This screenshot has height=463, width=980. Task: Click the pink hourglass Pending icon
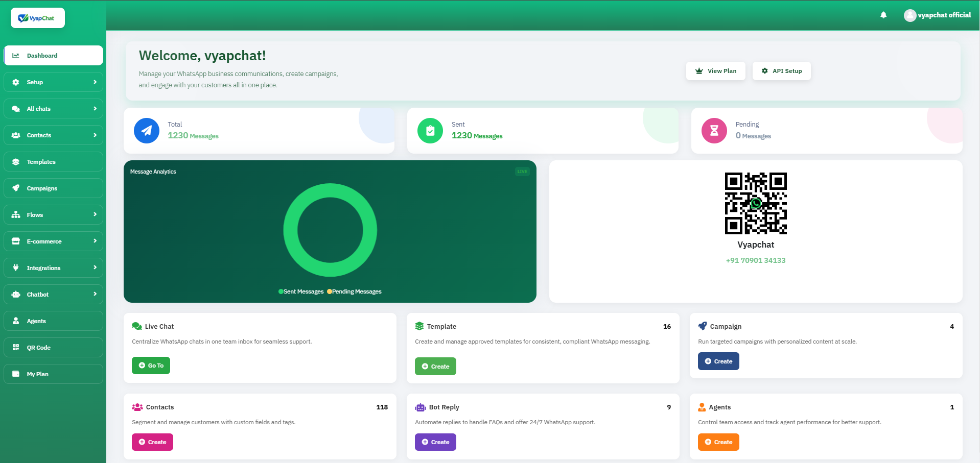pyautogui.click(x=714, y=131)
